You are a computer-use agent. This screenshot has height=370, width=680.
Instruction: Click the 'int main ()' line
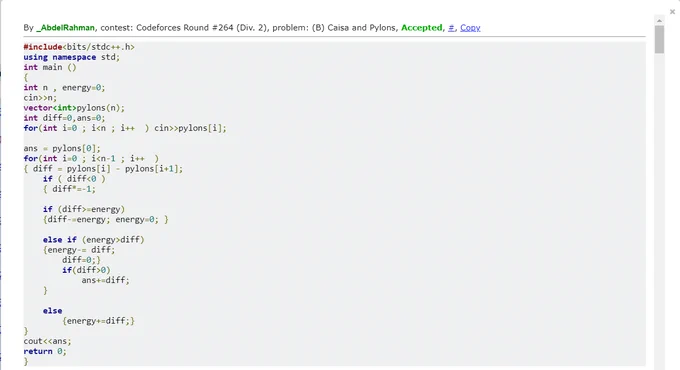tap(50, 67)
